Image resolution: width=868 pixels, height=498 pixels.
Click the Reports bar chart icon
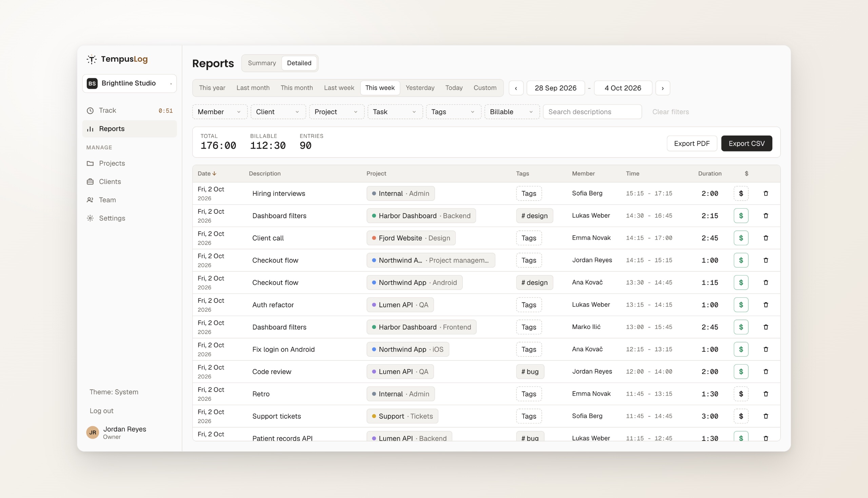pyautogui.click(x=90, y=129)
